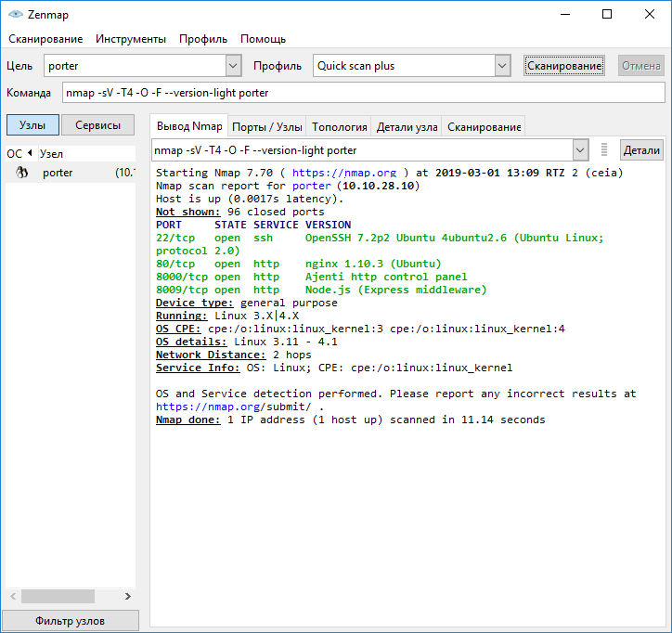
Task: Click the output options lines icon near Детали
Action: click(x=604, y=150)
